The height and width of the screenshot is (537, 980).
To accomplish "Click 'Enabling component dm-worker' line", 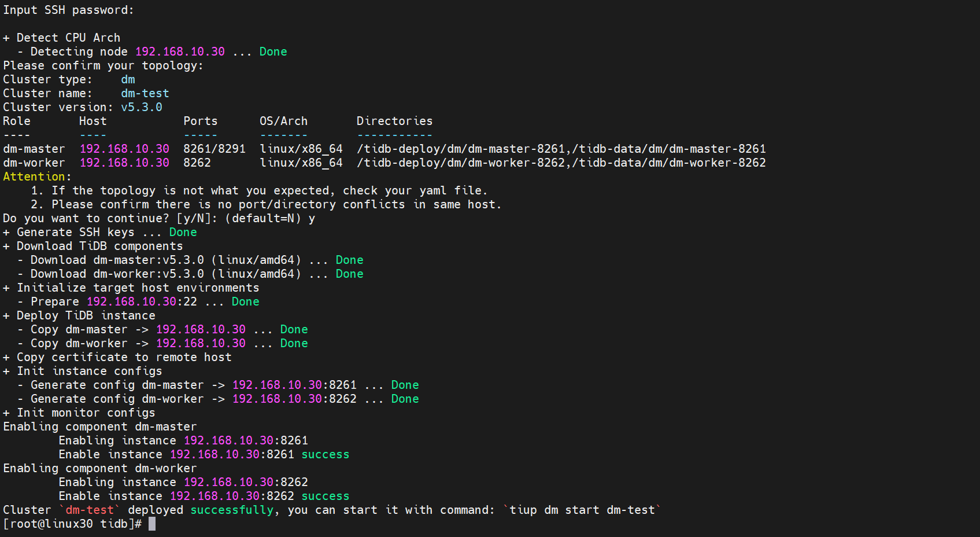I will (100, 468).
